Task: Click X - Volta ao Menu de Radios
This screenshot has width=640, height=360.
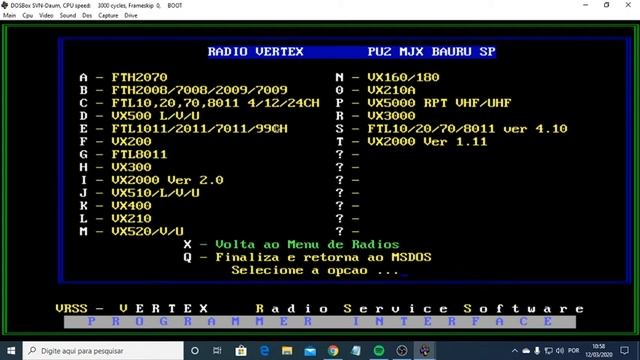Action: [x=291, y=244]
